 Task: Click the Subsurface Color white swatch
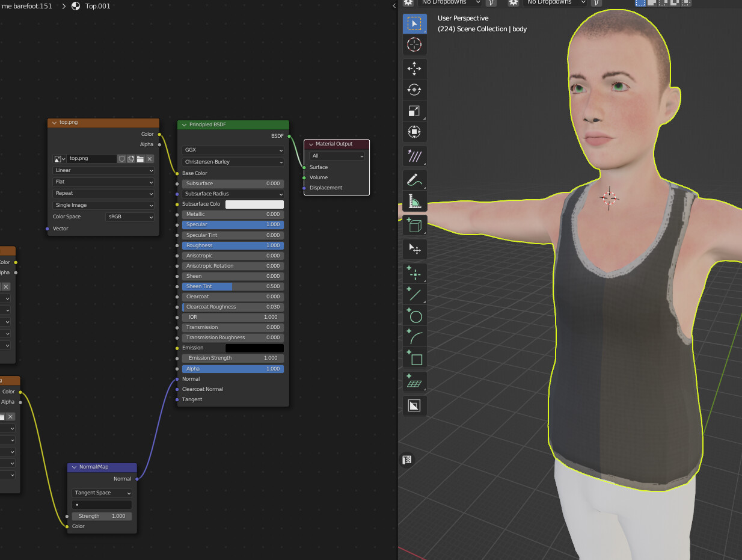254,204
